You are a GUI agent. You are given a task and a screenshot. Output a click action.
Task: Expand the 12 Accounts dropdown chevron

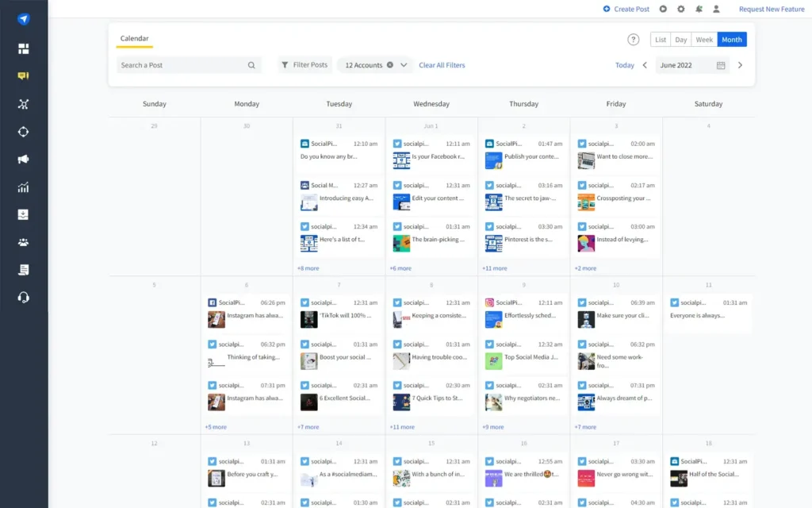(x=404, y=65)
